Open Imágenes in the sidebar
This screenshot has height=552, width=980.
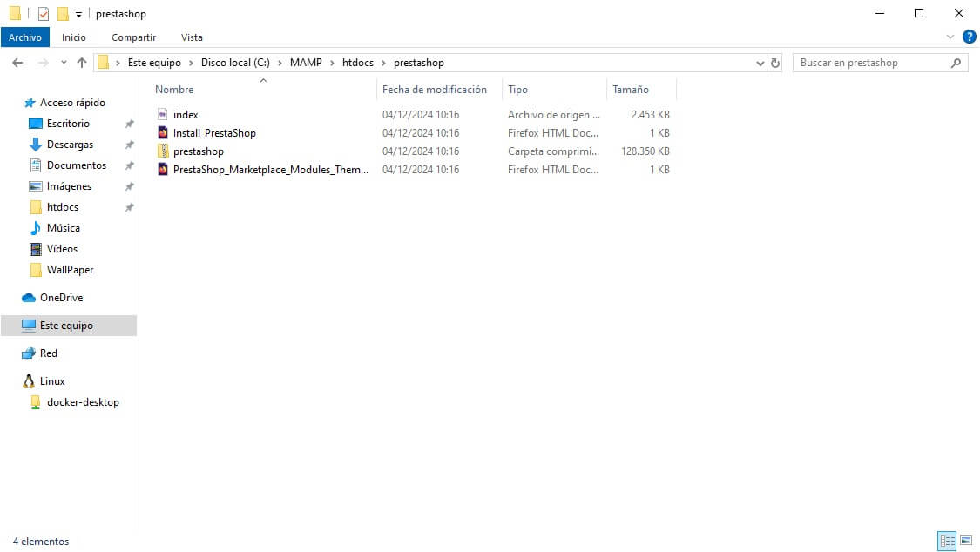click(69, 186)
